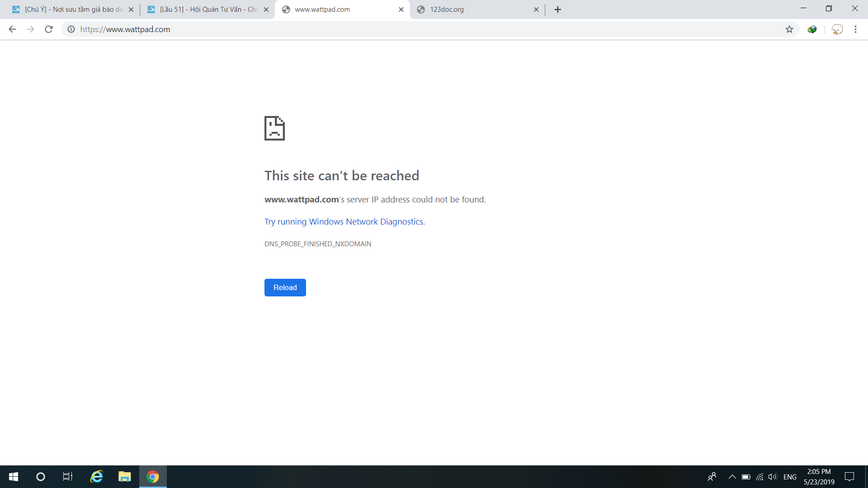
Task: Switch to the [Lầu 51] Hội Quán Tư Vấn tab
Action: pyautogui.click(x=203, y=9)
